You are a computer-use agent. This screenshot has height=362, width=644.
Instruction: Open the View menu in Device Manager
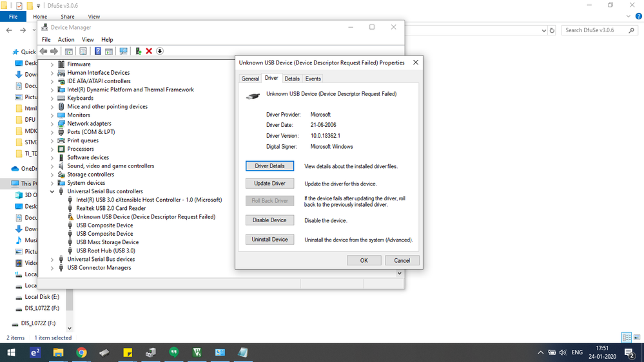click(x=88, y=40)
